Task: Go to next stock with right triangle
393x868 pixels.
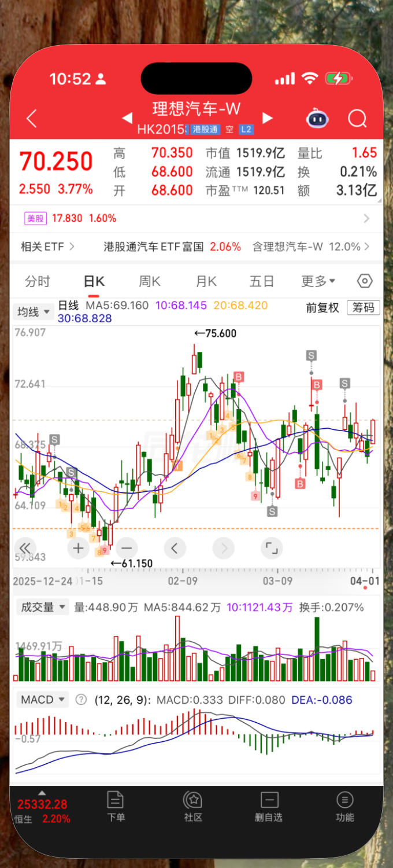Action: 267,118
